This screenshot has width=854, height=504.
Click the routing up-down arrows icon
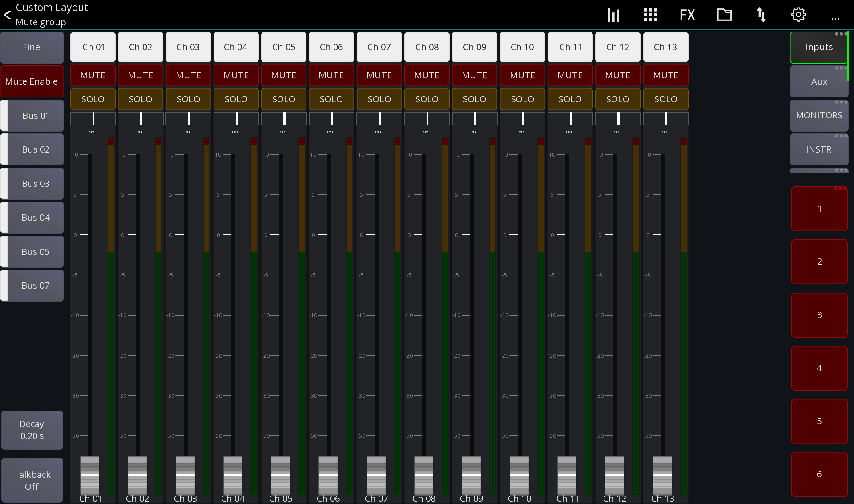[x=761, y=15]
